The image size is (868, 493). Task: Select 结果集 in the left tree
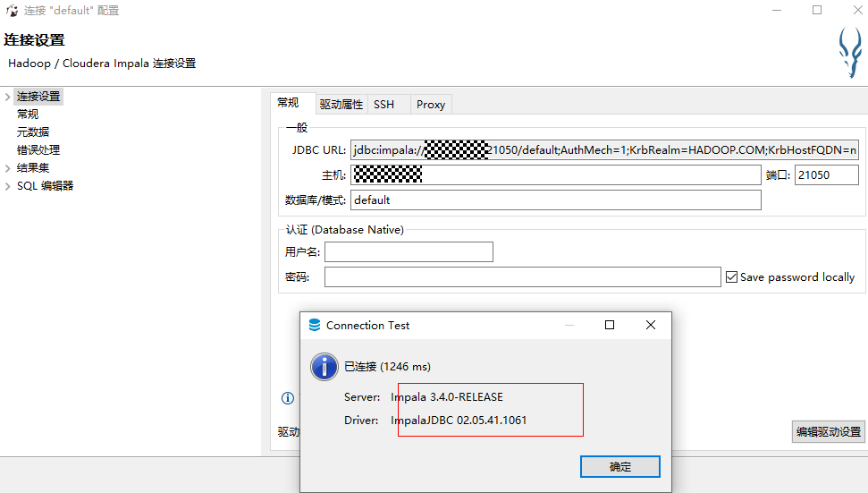[33, 168]
